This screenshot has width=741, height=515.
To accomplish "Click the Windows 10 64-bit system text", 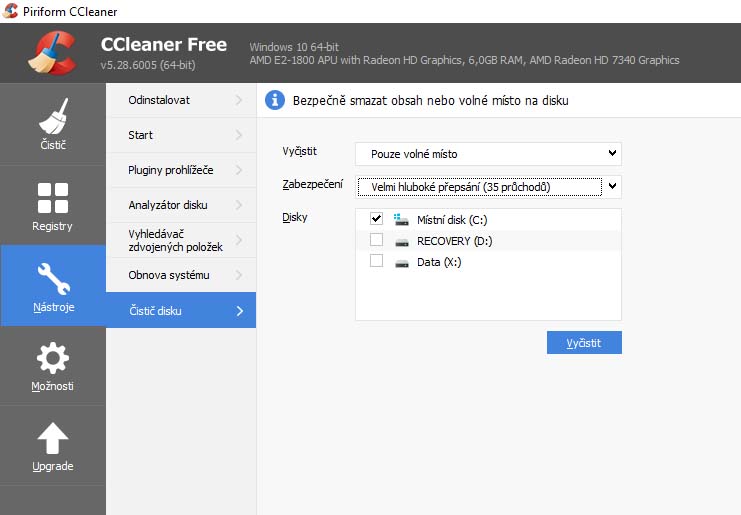I will [294, 47].
